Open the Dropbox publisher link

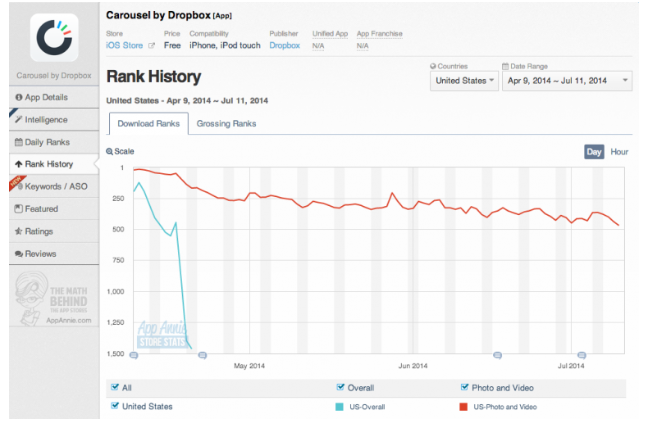coord(284,46)
